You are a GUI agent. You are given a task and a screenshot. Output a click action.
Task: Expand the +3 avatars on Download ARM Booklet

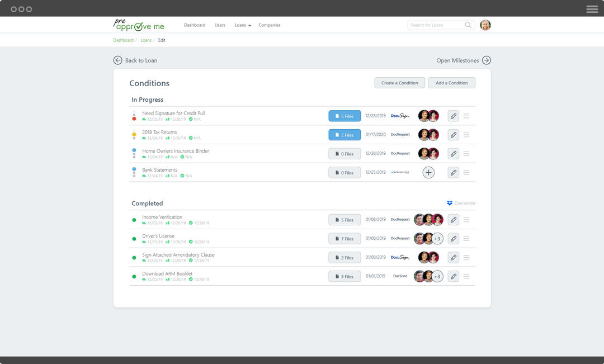click(437, 276)
